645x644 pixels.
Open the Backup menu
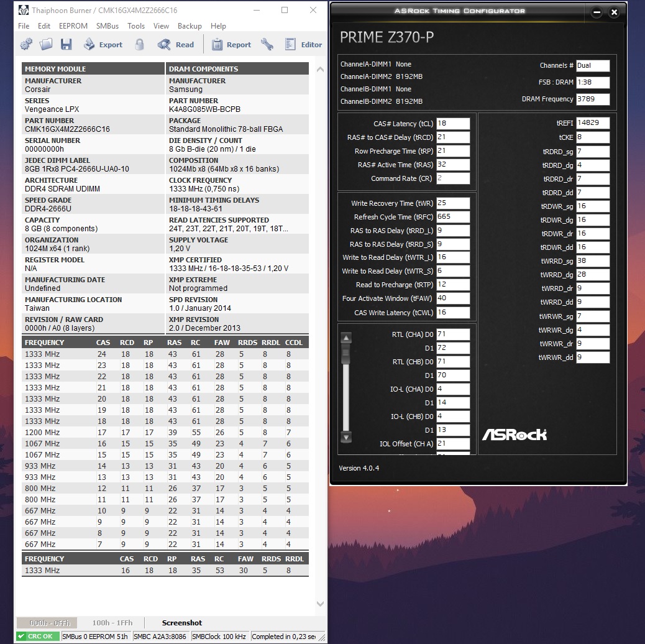point(190,26)
